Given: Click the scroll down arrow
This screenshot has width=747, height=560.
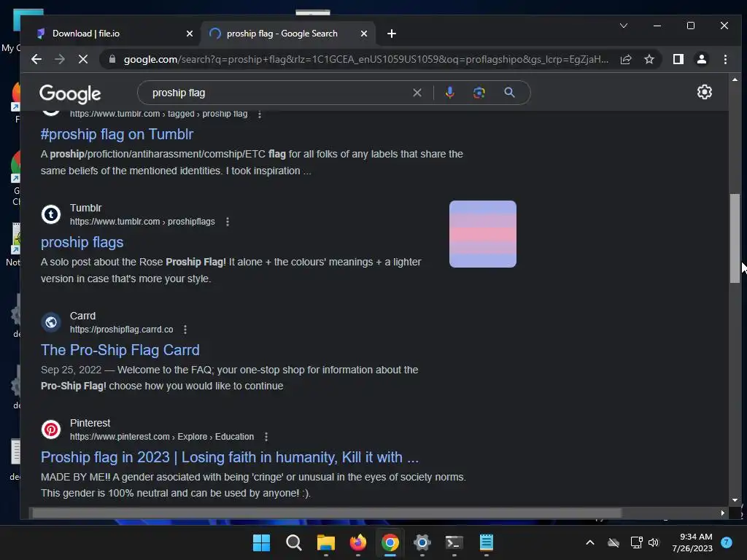Looking at the screenshot, I should click(x=735, y=500).
